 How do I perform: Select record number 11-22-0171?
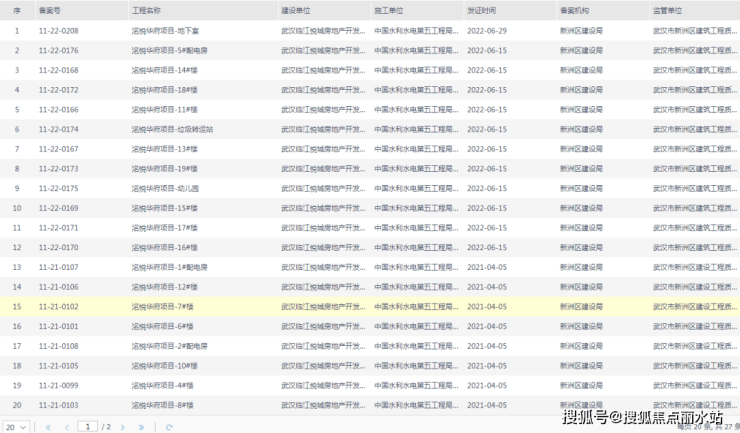pos(59,228)
